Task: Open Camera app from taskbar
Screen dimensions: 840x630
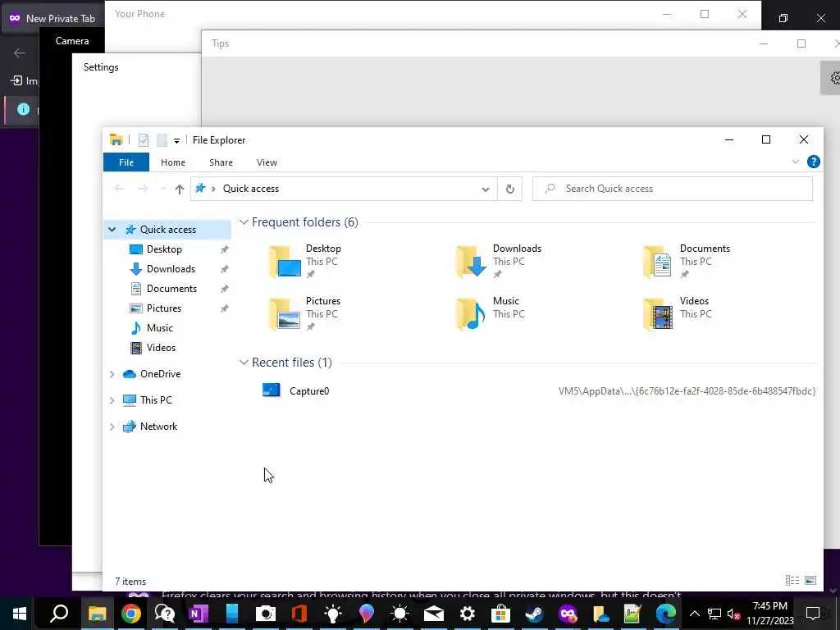Action: point(265,614)
